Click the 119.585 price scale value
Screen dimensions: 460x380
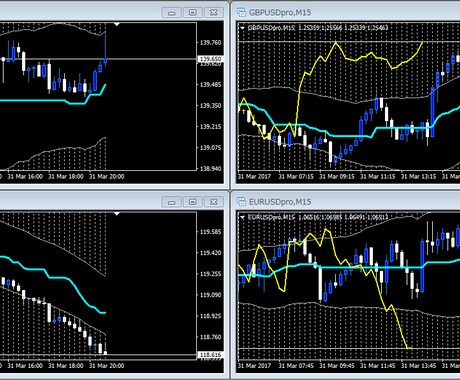[210, 232]
